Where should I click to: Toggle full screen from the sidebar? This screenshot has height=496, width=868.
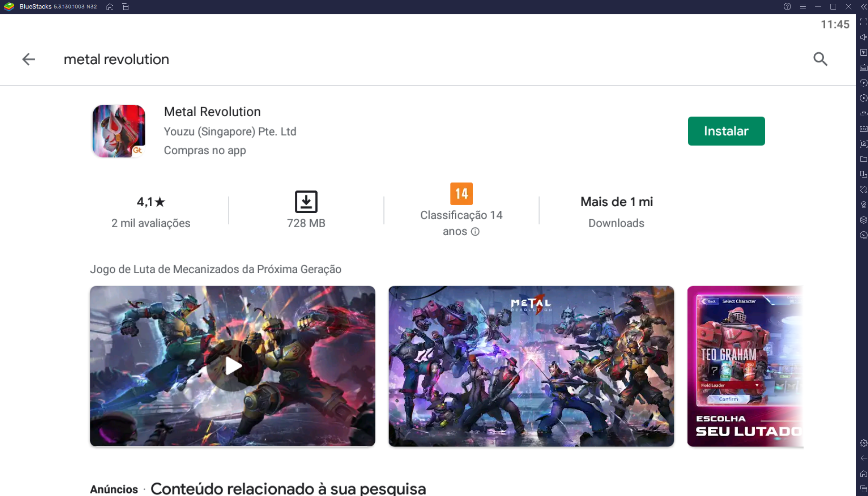point(863,22)
